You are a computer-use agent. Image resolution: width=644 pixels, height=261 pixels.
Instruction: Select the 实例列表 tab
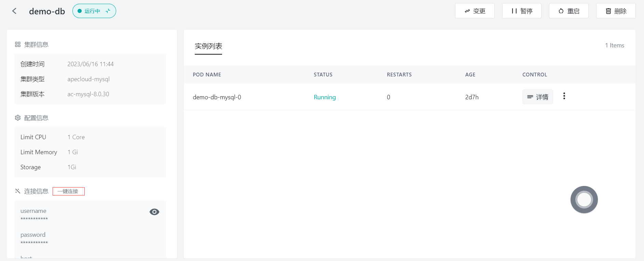coord(208,46)
